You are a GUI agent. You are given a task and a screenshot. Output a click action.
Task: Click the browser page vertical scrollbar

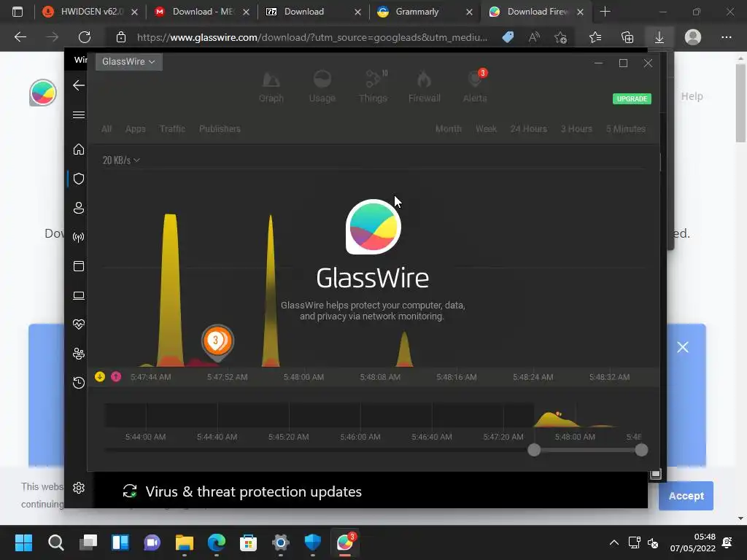pos(740,103)
